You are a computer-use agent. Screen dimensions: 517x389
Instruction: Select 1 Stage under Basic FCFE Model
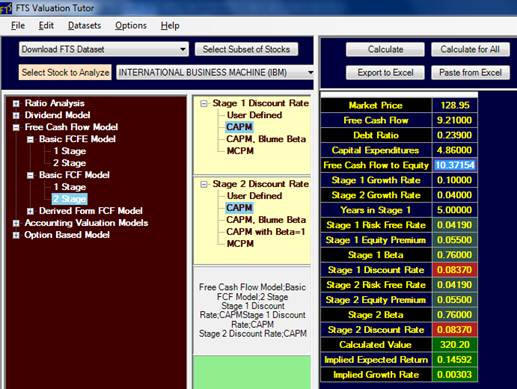tap(70, 151)
